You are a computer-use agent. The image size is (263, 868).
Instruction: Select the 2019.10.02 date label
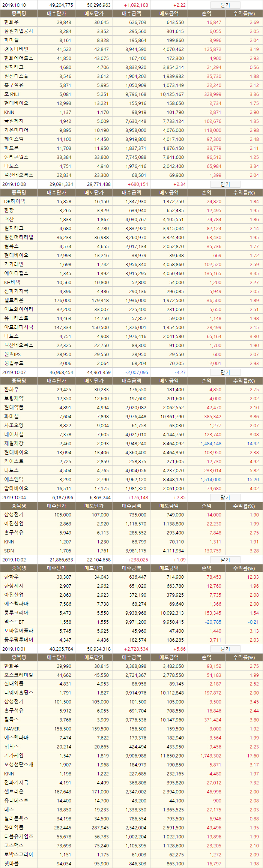(14, 560)
